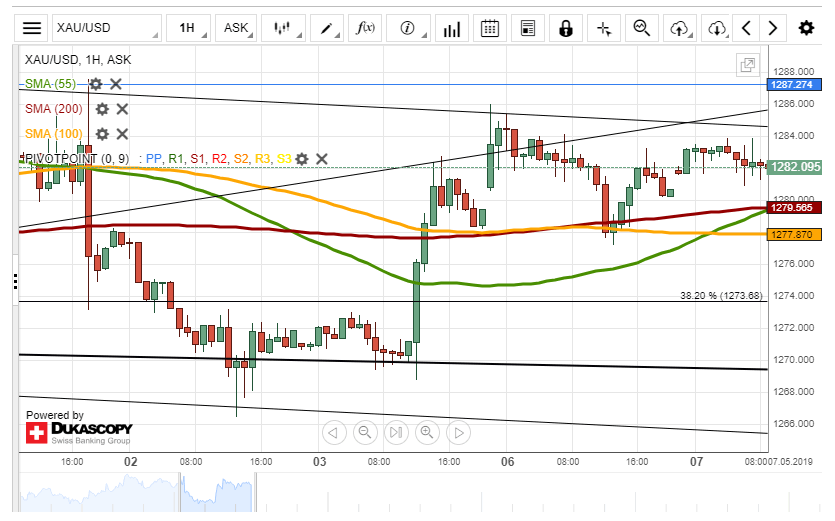Image resolution: width=835 pixels, height=521 pixels.
Task: Open the news list panel icon
Action: [528, 28]
